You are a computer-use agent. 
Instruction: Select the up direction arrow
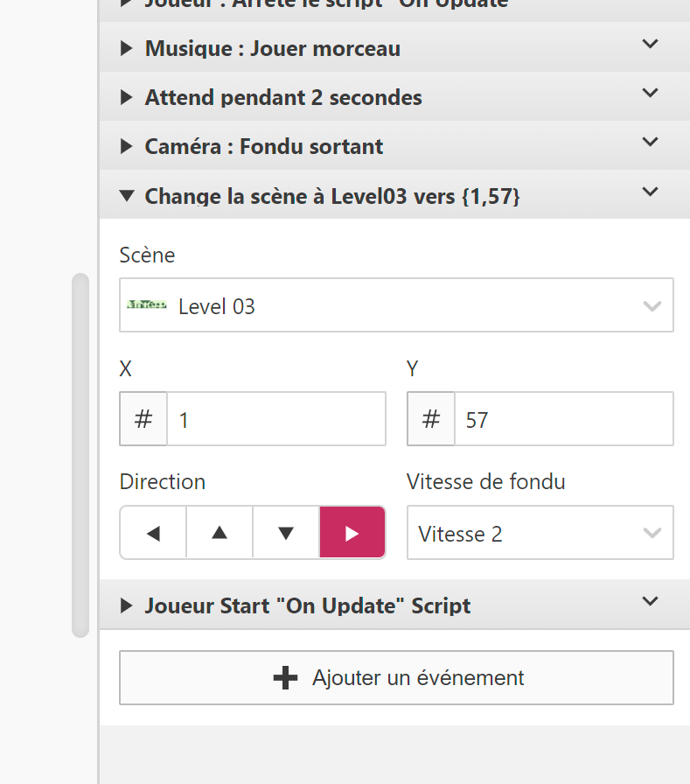220,533
